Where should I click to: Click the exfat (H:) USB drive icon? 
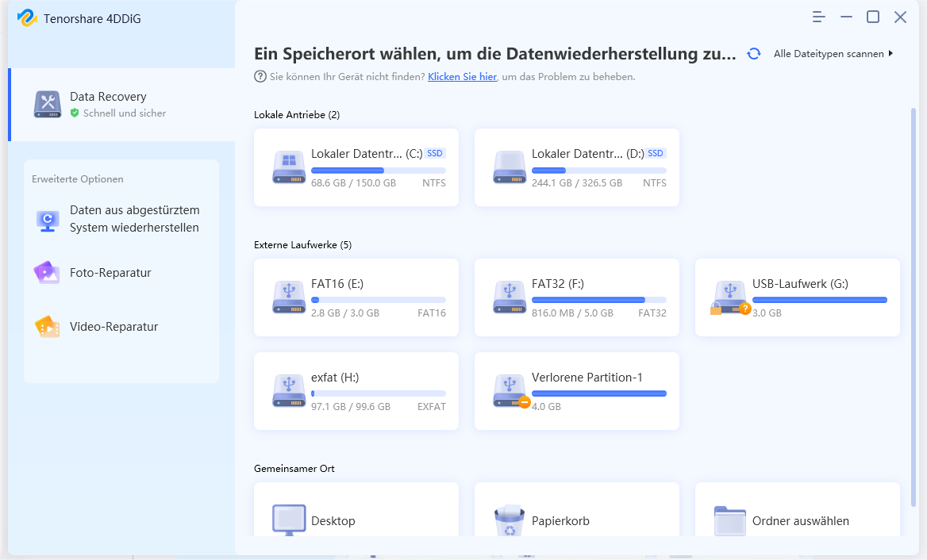pyautogui.click(x=289, y=391)
